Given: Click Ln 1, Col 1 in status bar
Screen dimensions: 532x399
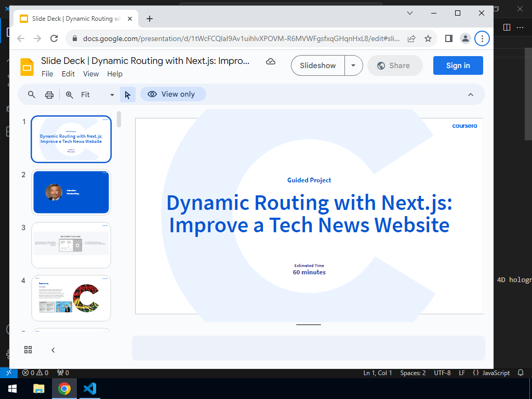Looking at the screenshot, I should coord(378,373).
